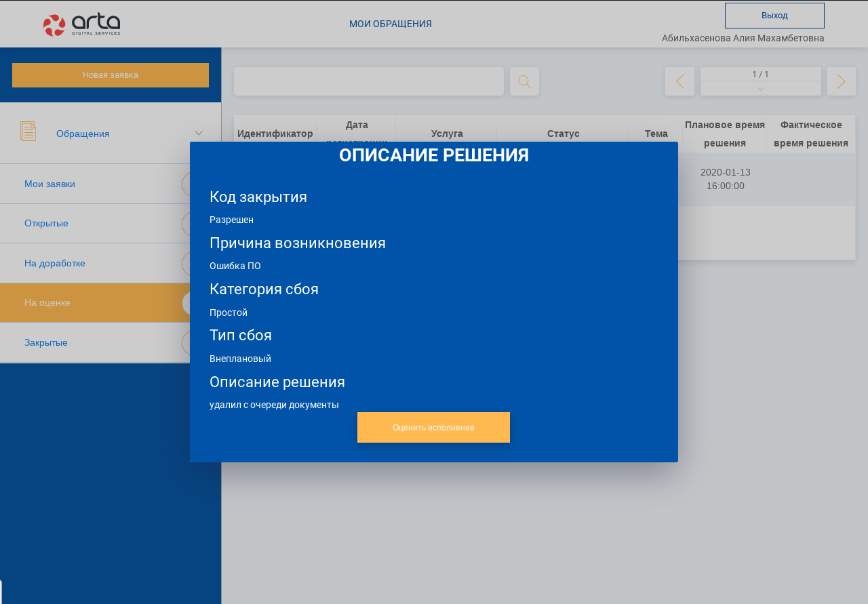Click the 2020-01-13 16:00:00 cell
The image size is (868, 604).
[726, 179]
